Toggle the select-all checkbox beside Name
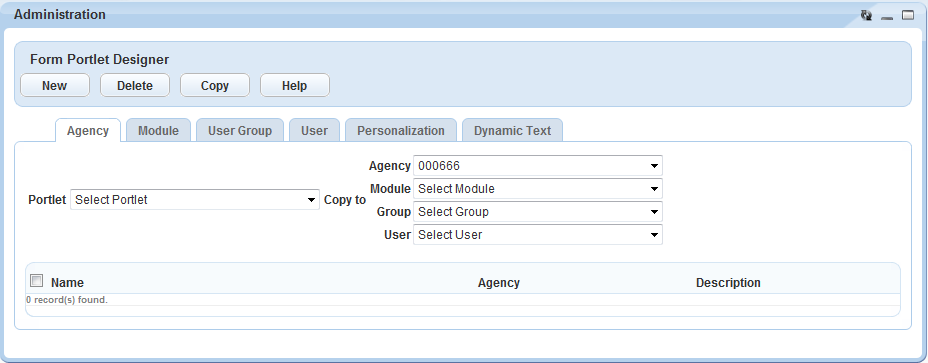This screenshot has width=928, height=363. tap(37, 281)
